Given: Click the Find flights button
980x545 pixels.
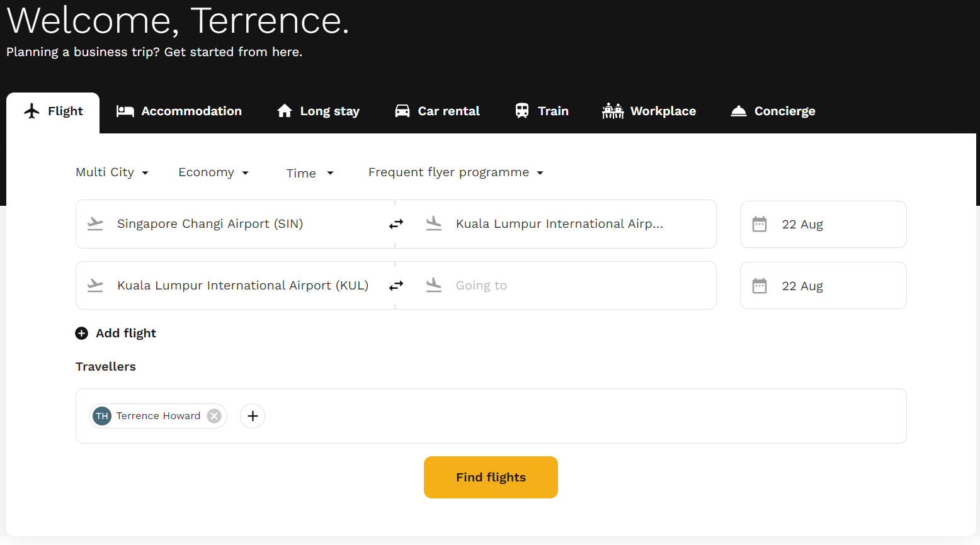Looking at the screenshot, I should [x=491, y=477].
